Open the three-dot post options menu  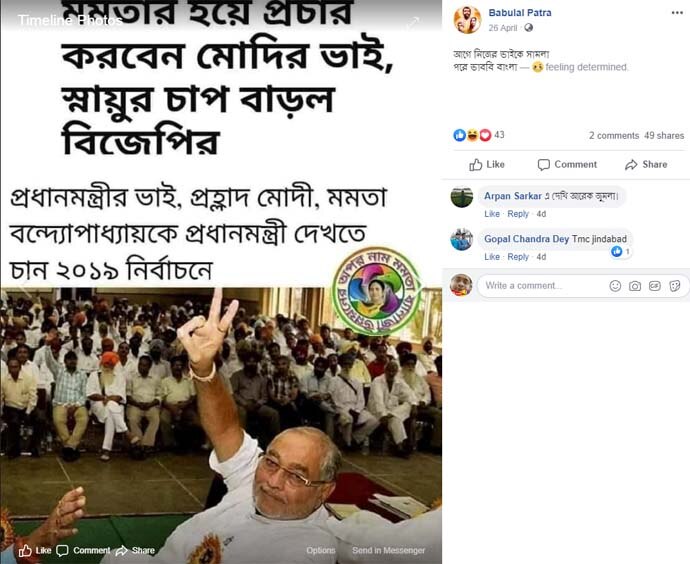click(x=677, y=13)
